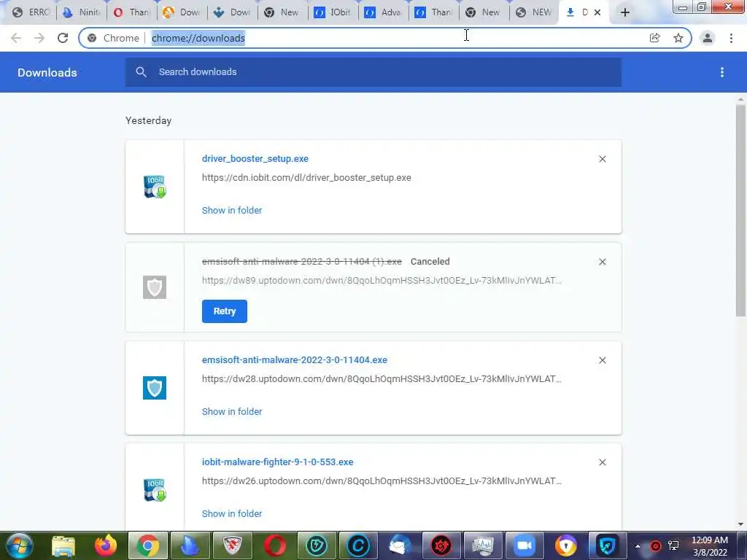Click the iobit-malware-fighter file icon

pyautogui.click(x=155, y=490)
